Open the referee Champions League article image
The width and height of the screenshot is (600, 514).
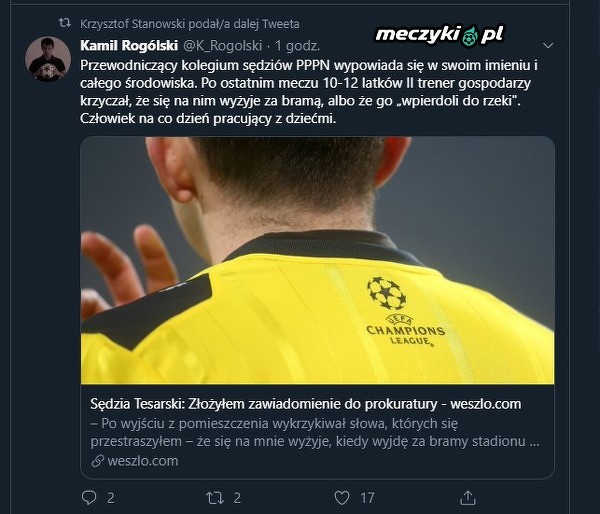point(317,260)
